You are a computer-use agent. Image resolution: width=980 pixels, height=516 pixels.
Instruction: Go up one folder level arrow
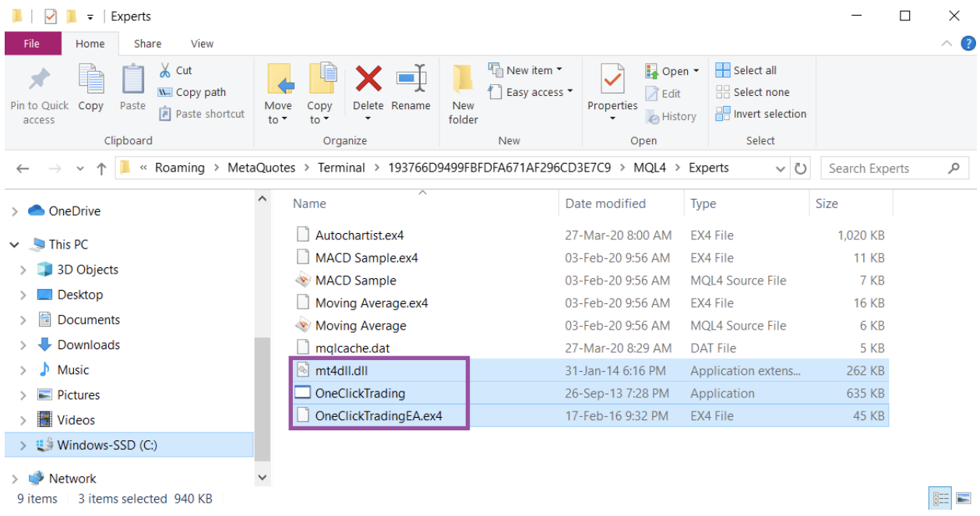click(101, 168)
